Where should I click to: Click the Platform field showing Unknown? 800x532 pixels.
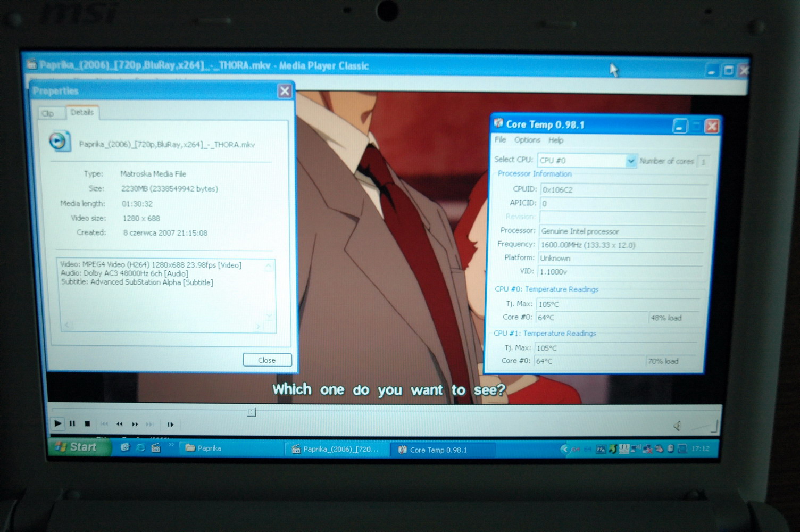coord(621,258)
